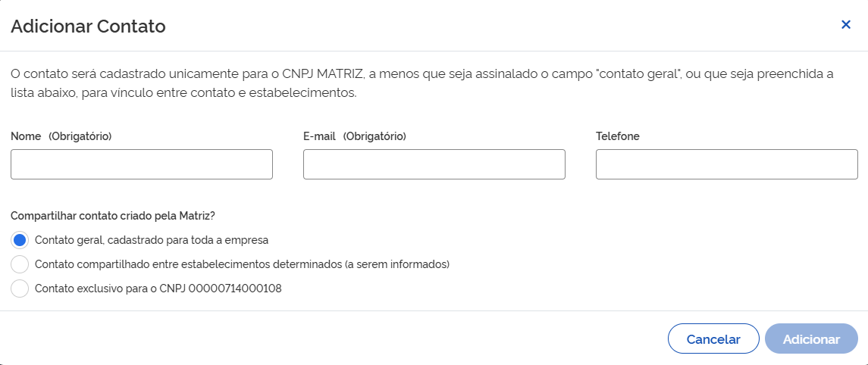Choose 'Contato compartilhado entre estabelecimentos' radio button
The width and height of the screenshot is (868, 365).
20,264
